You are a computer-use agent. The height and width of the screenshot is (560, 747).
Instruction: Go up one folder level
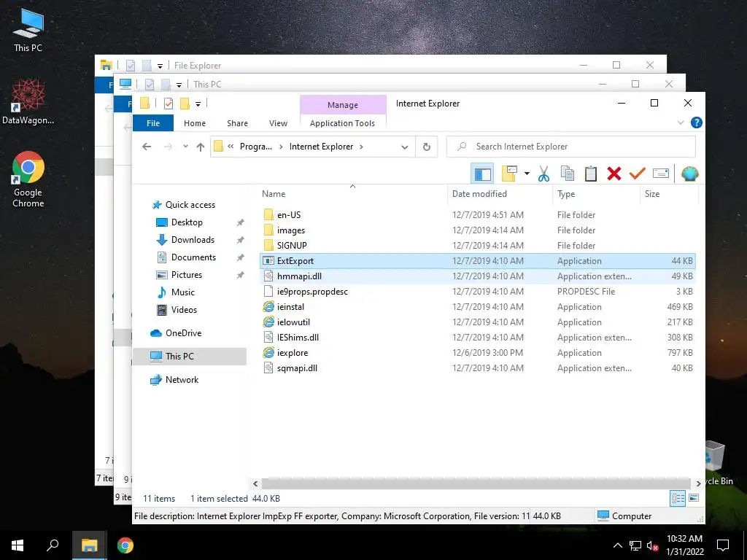point(201,147)
